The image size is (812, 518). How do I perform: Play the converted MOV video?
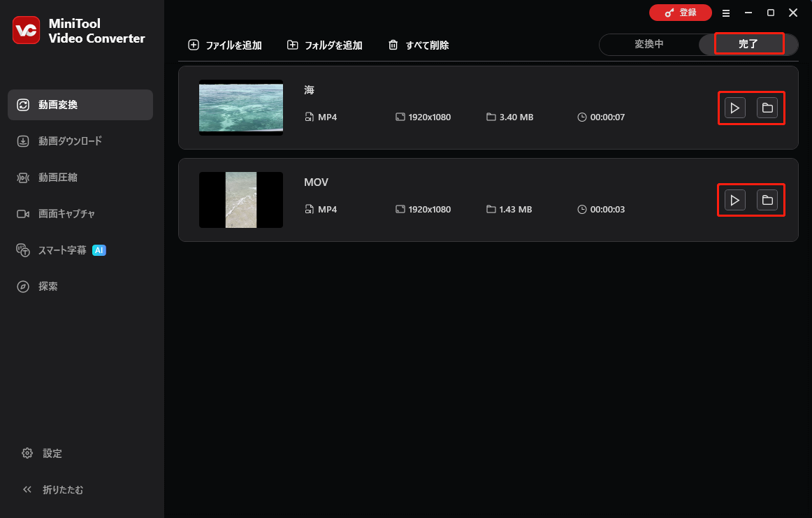point(734,200)
